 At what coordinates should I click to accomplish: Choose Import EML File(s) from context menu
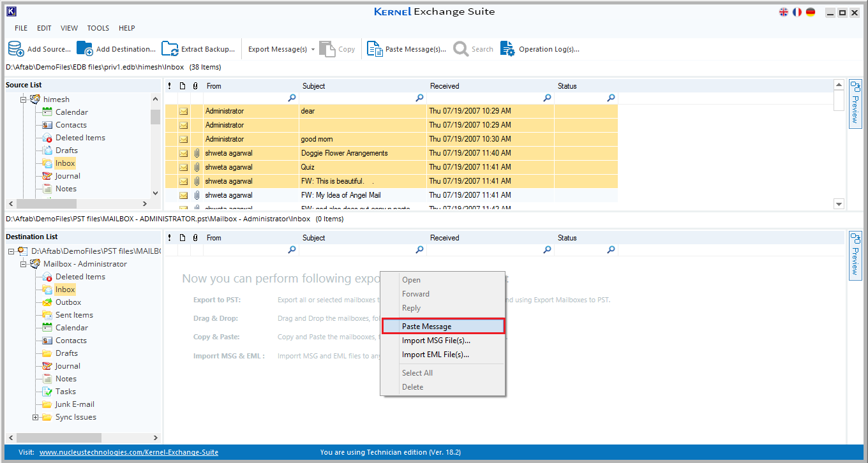click(x=444, y=355)
